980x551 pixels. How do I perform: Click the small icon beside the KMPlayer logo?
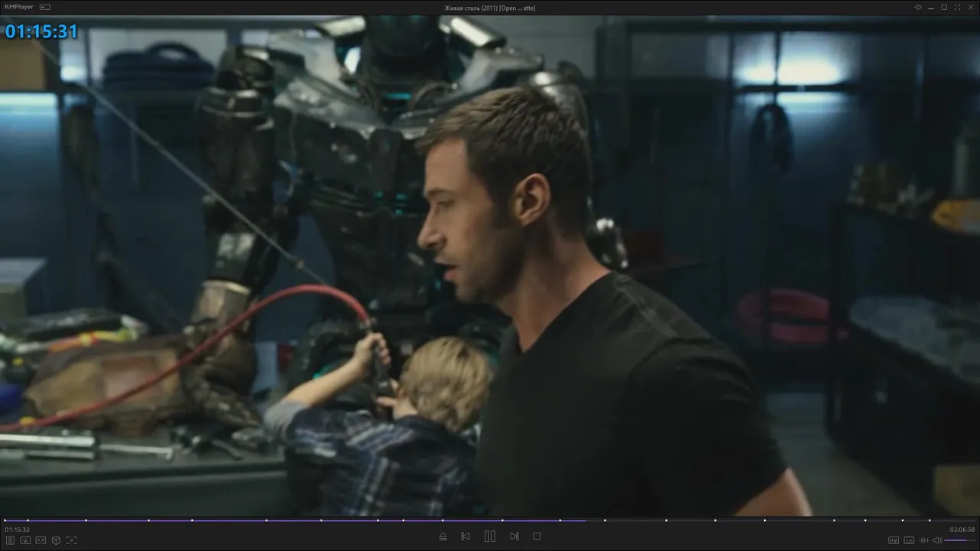(x=45, y=7)
